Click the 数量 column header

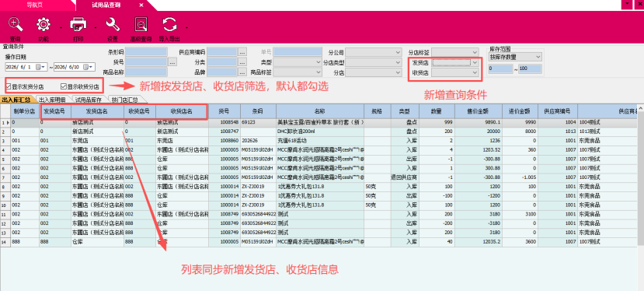[x=437, y=111]
